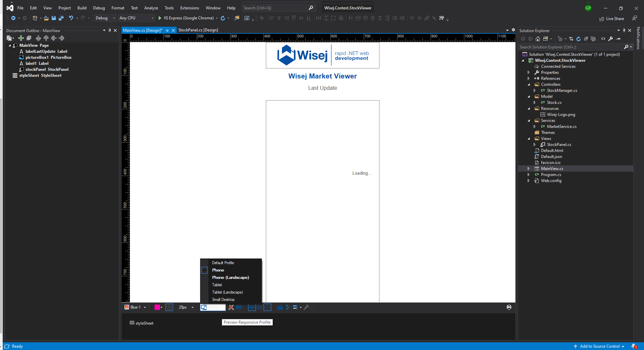Switch to StockPanel.cs [Design] tab
Viewport: 644px width, 350px height.
click(198, 30)
